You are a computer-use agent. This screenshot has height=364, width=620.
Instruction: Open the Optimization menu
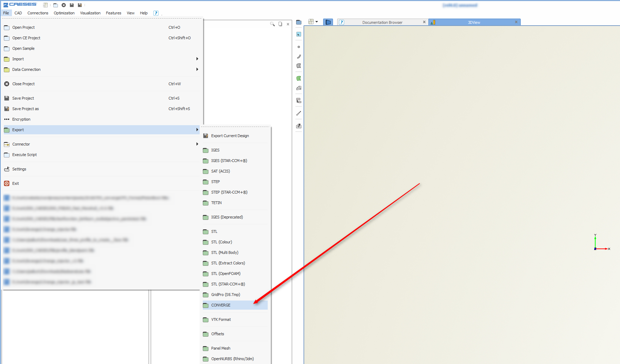click(x=64, y=13)
